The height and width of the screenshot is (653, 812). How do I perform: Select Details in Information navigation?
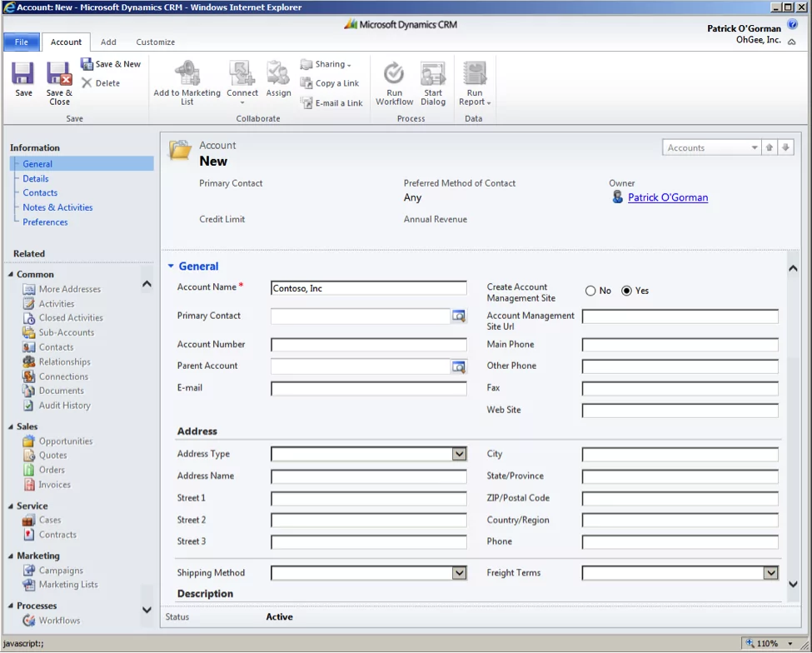click(36, 178)
